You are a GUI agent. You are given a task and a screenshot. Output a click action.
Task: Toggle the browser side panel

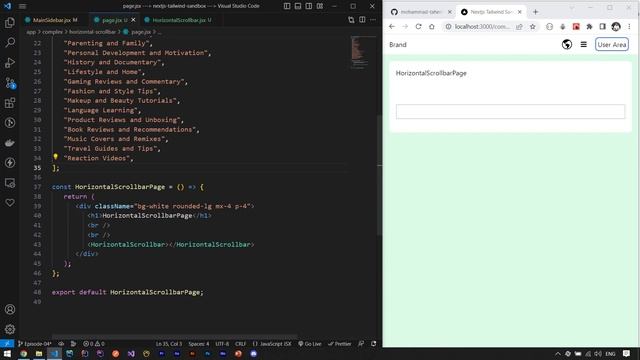pyautogui.click(x=602, y=27)
